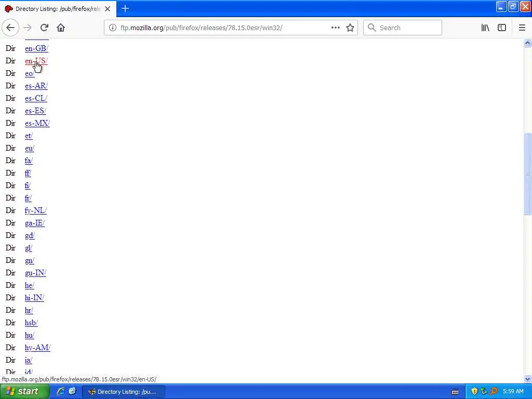This screenshot has width=532, height=399.
Task: Open a new tab with plus button
Action: pos(125,8)
